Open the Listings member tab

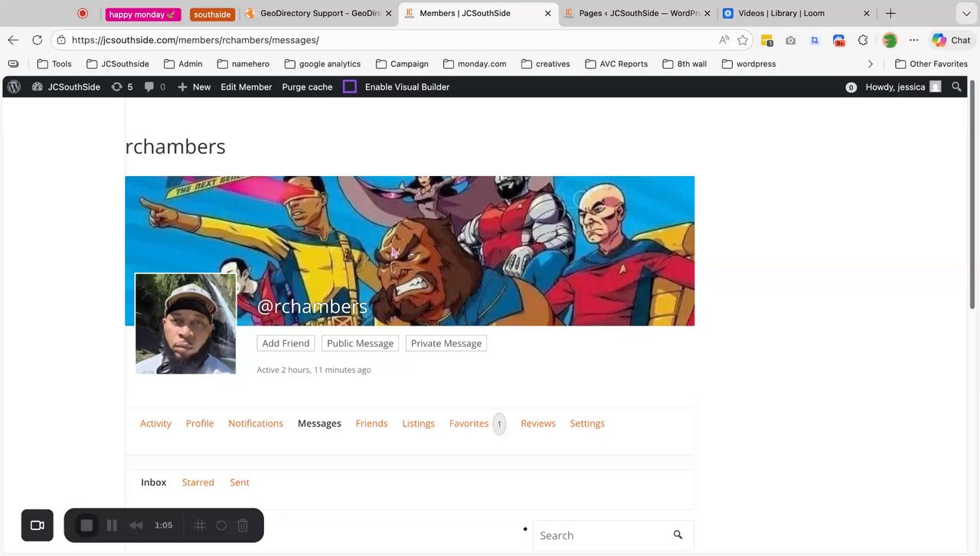[418, 424]
